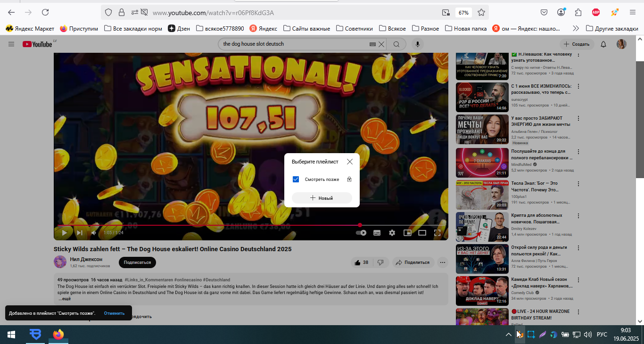Switch to theater mode view

click(x=422, y=233)
